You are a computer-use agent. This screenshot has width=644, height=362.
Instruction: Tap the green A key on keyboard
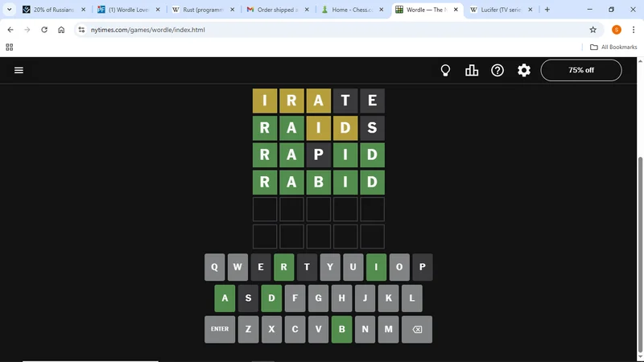tap(225, 298)
